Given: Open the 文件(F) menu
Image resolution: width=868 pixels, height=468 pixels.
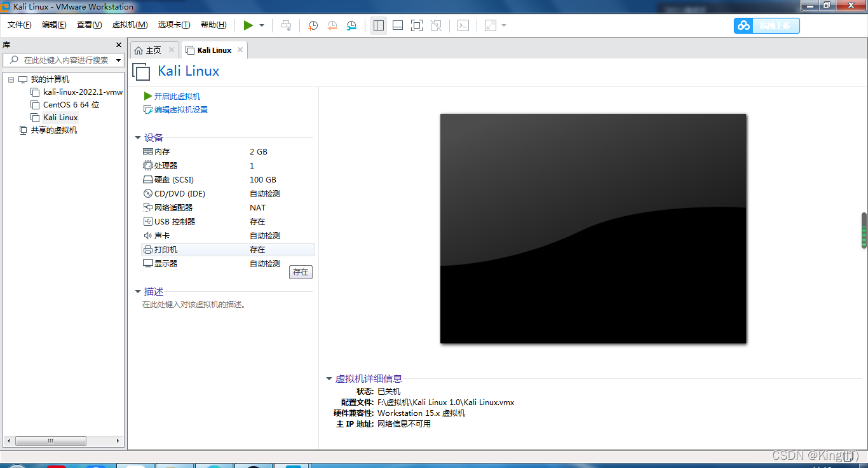Looking at the screenshot, I should point(20,25).
